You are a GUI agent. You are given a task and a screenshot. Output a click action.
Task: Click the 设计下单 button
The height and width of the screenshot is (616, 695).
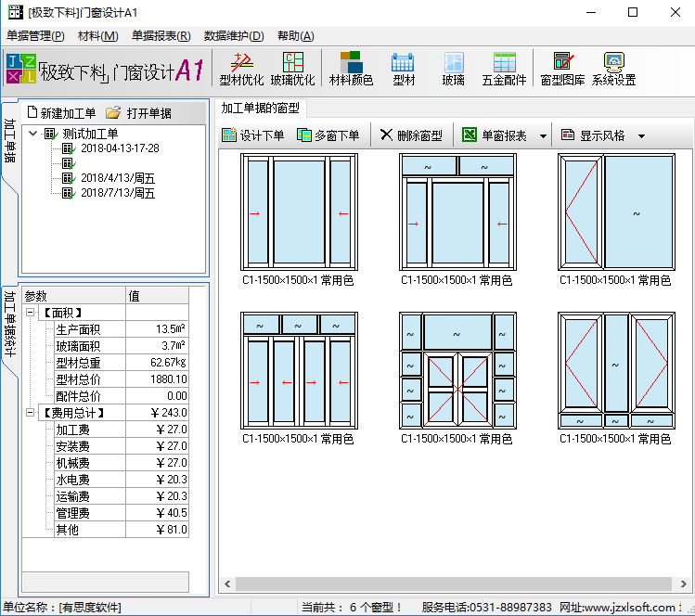253,135
